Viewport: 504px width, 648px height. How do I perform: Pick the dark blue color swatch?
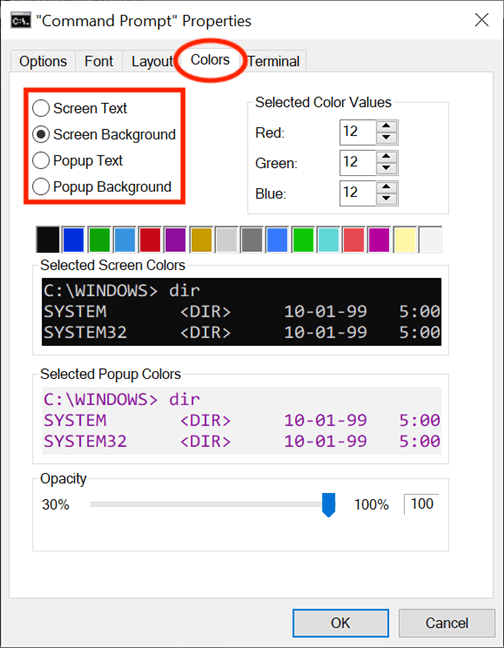tap(74, 239)
